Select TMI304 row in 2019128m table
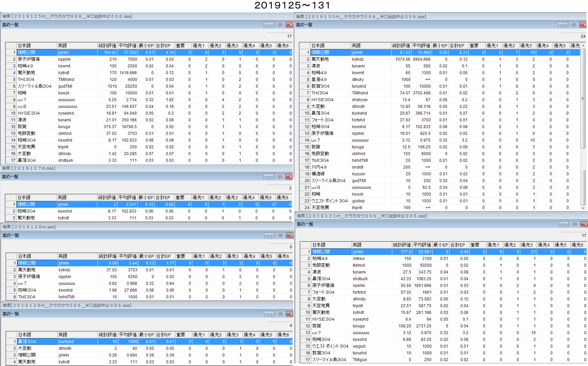This screenshot has height=366, width=588. pos(27,297)
